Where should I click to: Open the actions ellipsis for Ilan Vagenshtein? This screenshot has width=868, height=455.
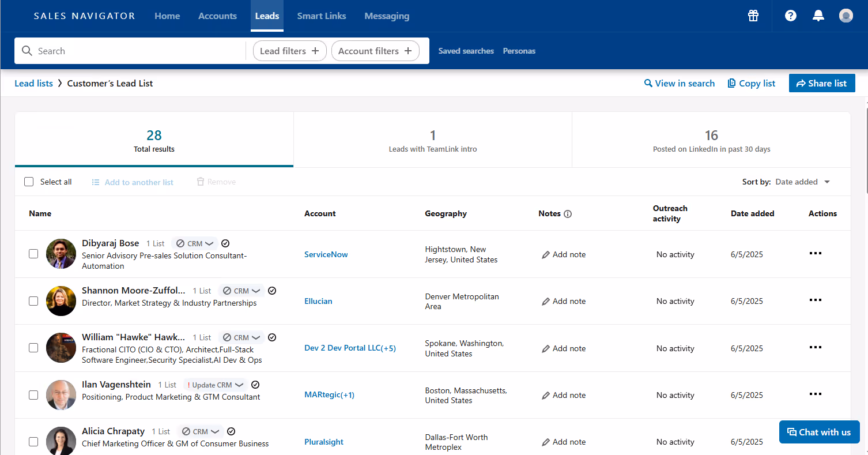pyautogui.click(x=815, y=394)
